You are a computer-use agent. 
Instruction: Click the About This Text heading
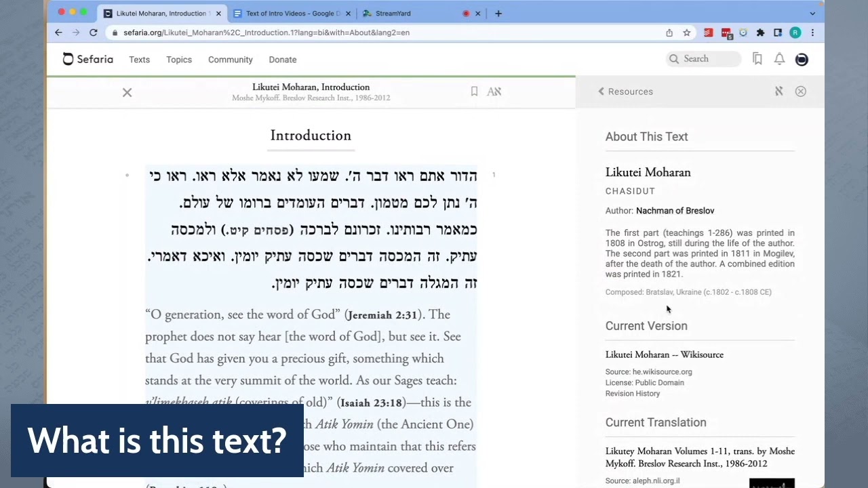pos(646,137)
